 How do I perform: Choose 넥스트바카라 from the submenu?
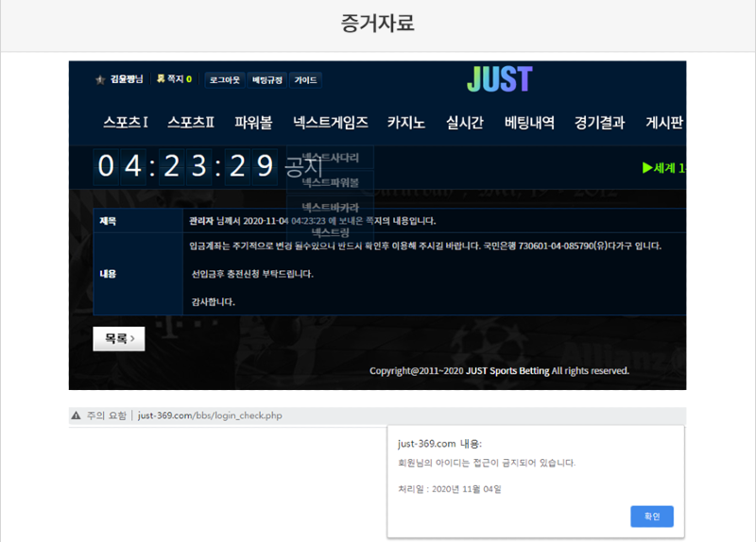pos(330,207)
